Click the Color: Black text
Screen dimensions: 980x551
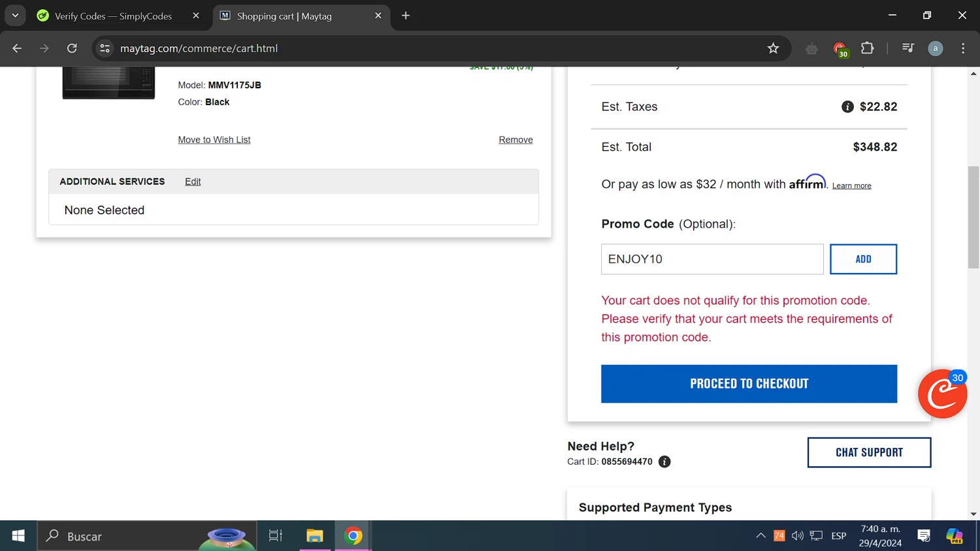click(x=204, y=102)
